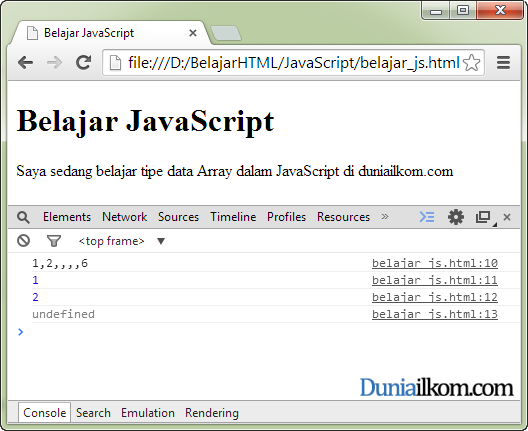This screenshot has height=431, width=528.
Task: Close the DevTools panel
Action: [507, 217]
